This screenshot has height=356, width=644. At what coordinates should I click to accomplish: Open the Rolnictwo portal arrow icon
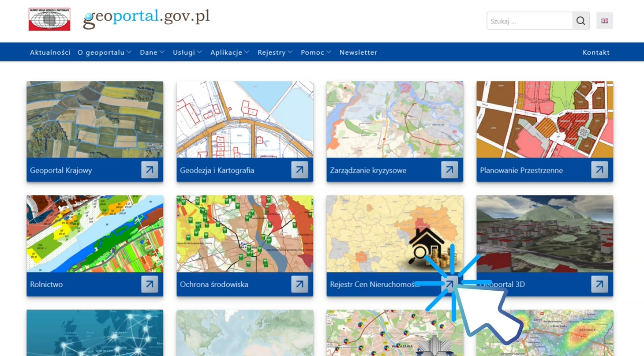pyautogui.click(x=150, y=284)
